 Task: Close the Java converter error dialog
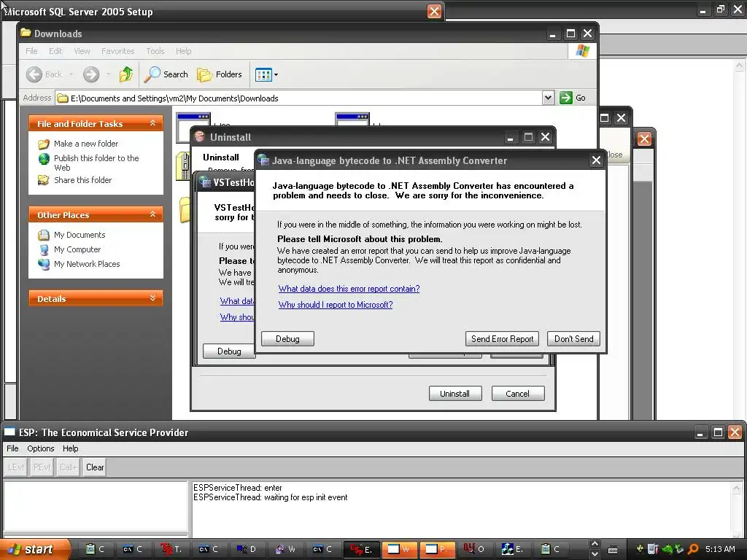596,160
